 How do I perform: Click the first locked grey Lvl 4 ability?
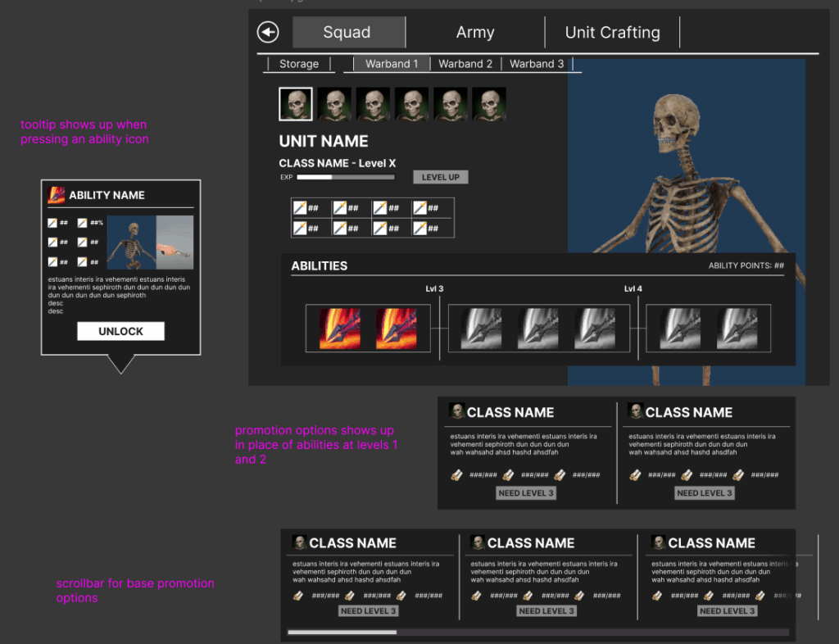click(481, 329)
